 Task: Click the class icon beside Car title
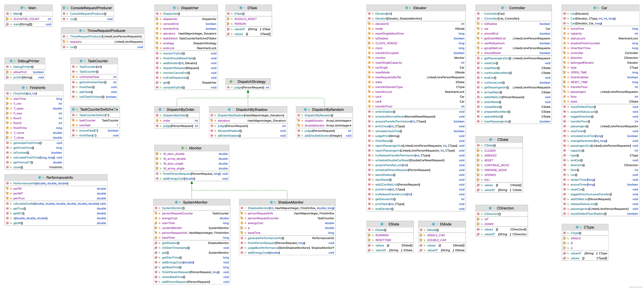click(595, 8)
